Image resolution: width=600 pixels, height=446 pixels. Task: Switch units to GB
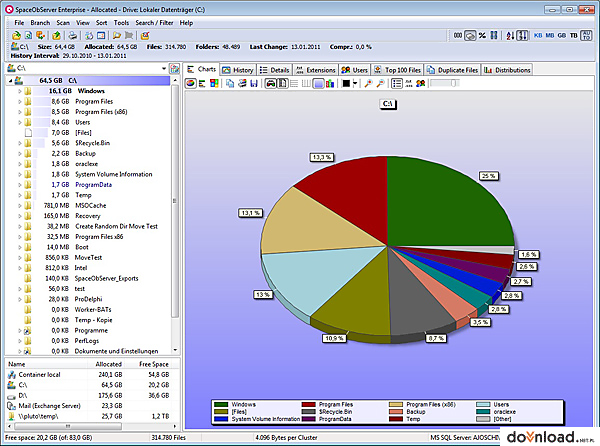tap(561, 36)
